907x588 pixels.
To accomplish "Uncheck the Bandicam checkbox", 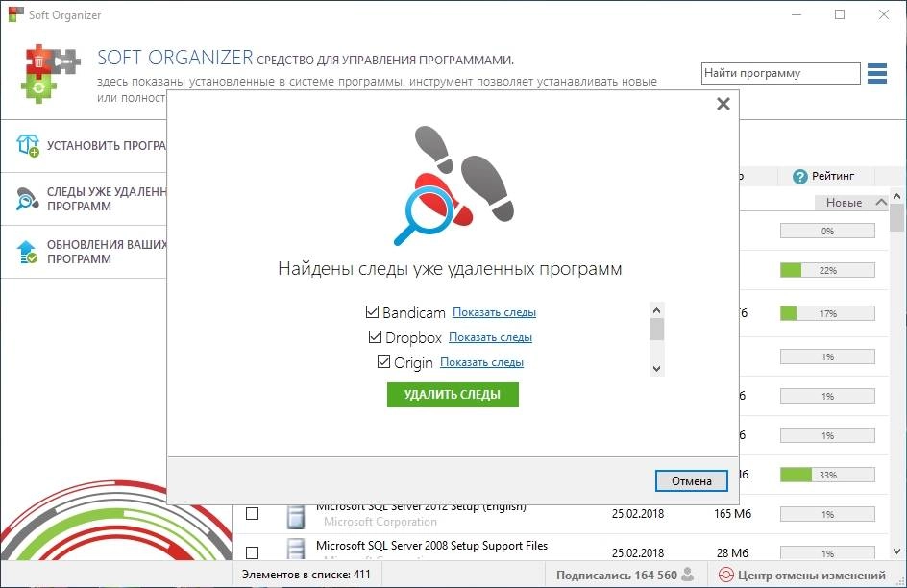I will 372,311.
